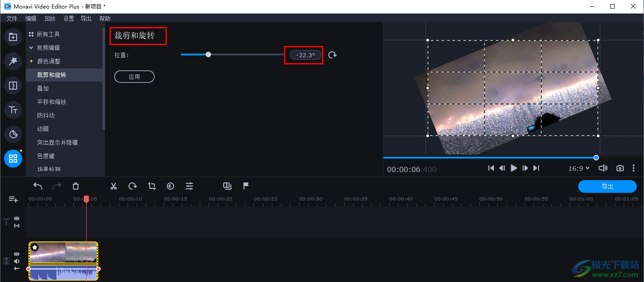Open the transitions tab in sidebar
This screenshot has height=282, width=644.
click(13, 85)
